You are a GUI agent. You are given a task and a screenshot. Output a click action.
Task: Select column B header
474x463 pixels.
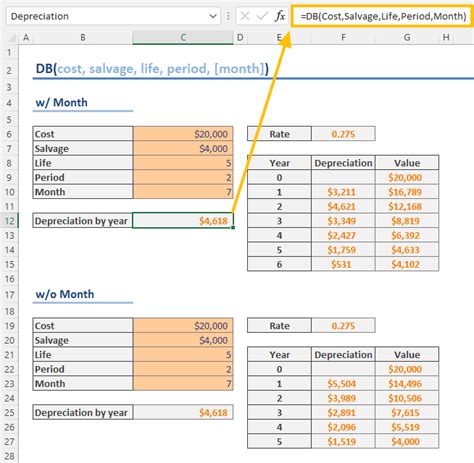point(83,38)
